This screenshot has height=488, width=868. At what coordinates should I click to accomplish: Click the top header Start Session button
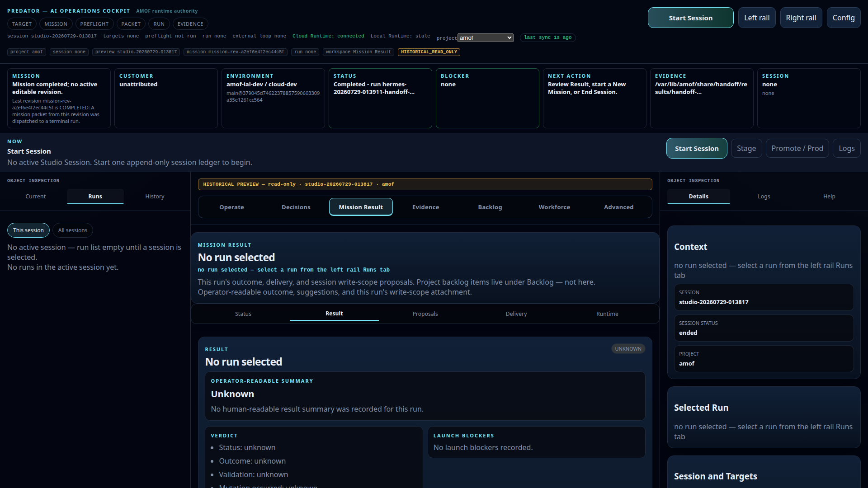coord(690,18)
